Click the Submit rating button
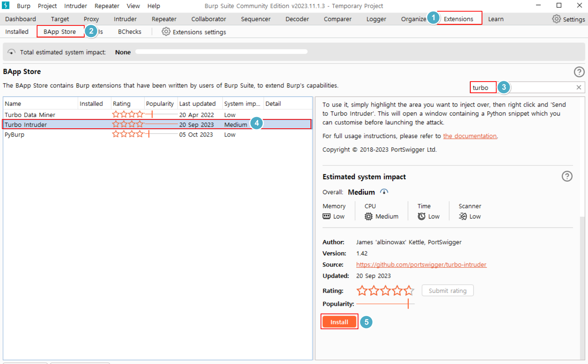 pyautogui.click(x=448, y=291)
